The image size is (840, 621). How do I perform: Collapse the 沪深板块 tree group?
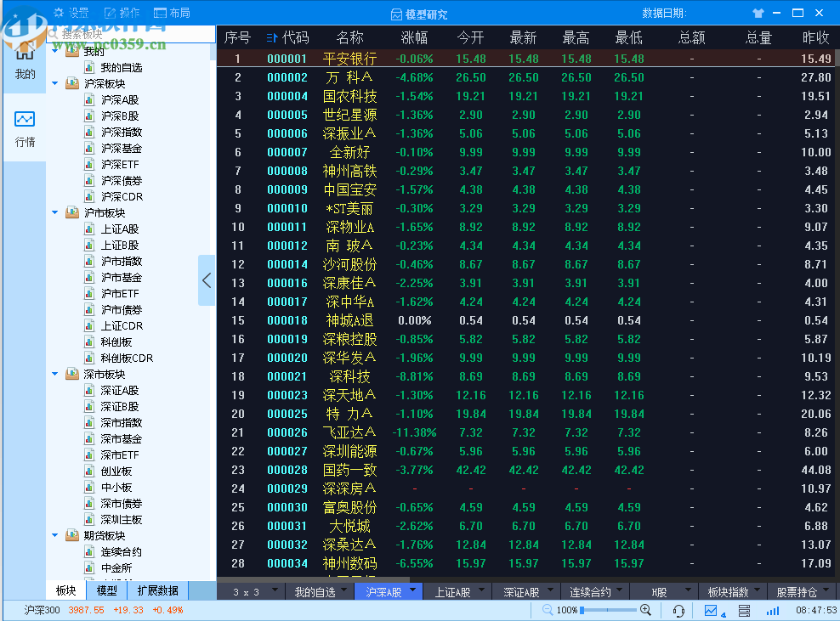[x=54, y=82]
